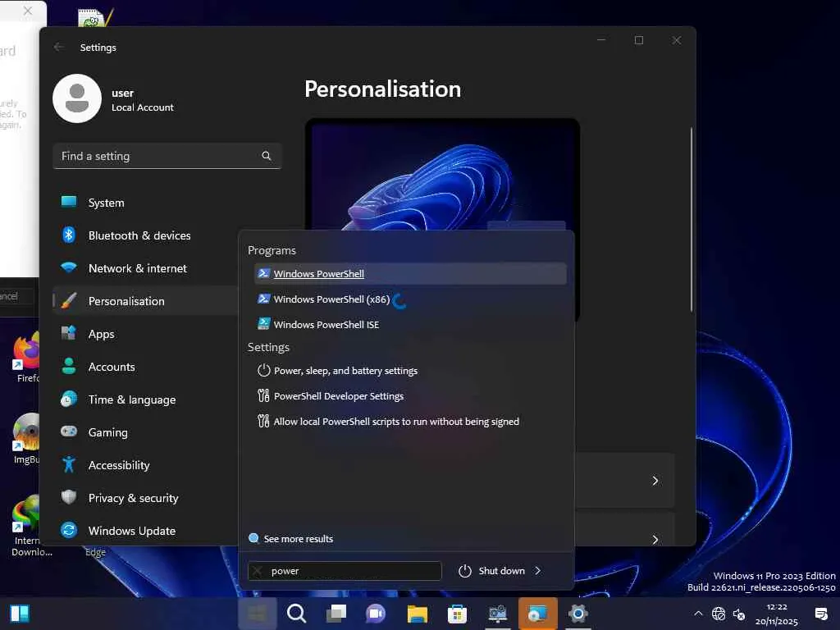Click the Network wifi sidebar icon
Viewport: 840px width, 630px height.
[69, 267]
